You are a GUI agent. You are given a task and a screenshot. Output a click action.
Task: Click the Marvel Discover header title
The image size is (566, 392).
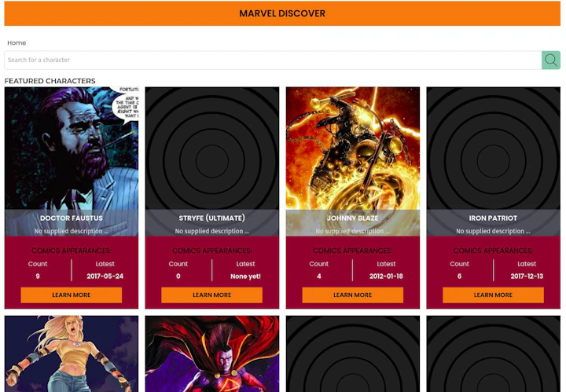click(282, 13)
